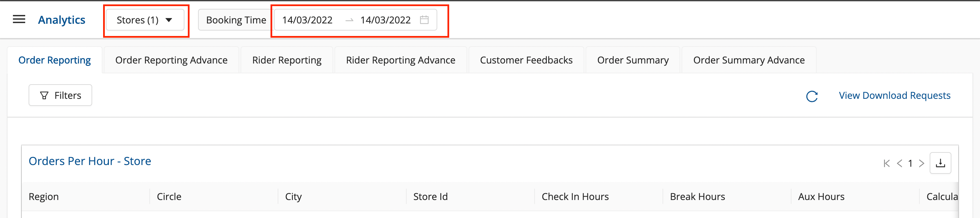Open the hamburger navigation menu

click(19, 19)
